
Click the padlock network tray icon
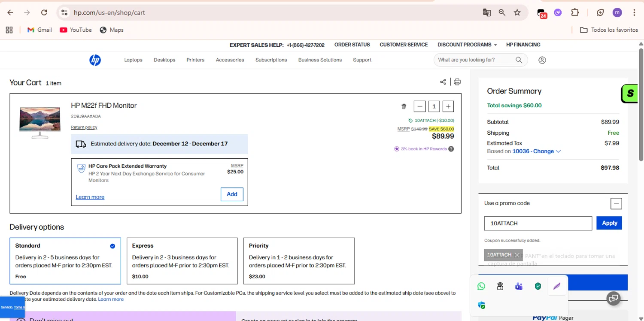(x=500, y=286)
